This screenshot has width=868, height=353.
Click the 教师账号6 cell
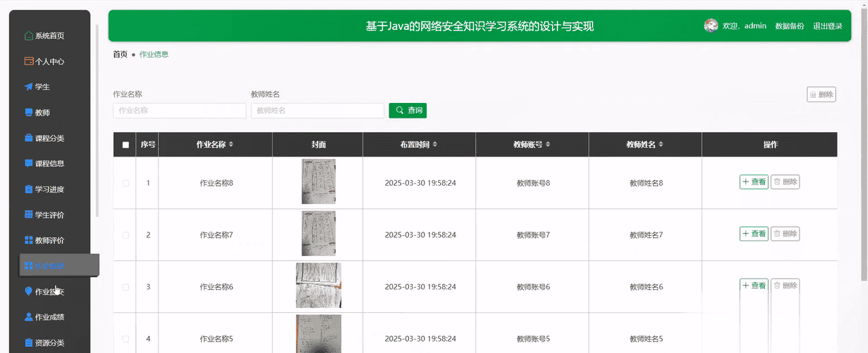[x=533, y=287]
